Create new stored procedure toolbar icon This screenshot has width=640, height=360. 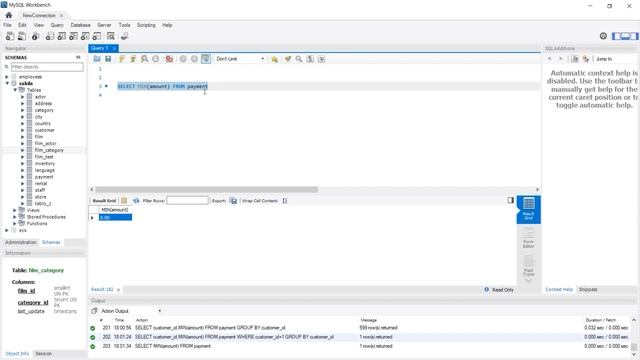[x=85, y=36]
